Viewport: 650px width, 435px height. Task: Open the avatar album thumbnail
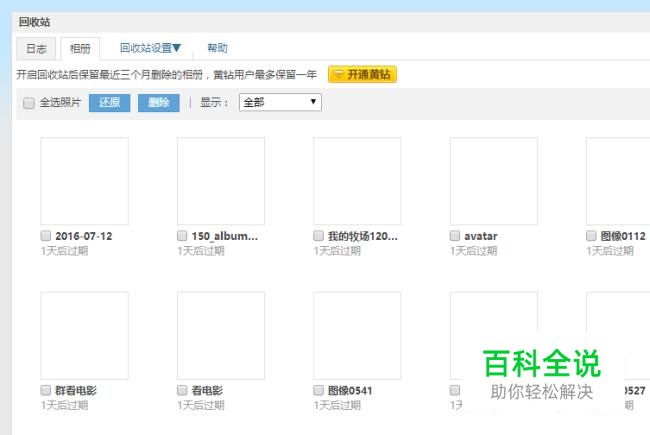click(494, 181)
